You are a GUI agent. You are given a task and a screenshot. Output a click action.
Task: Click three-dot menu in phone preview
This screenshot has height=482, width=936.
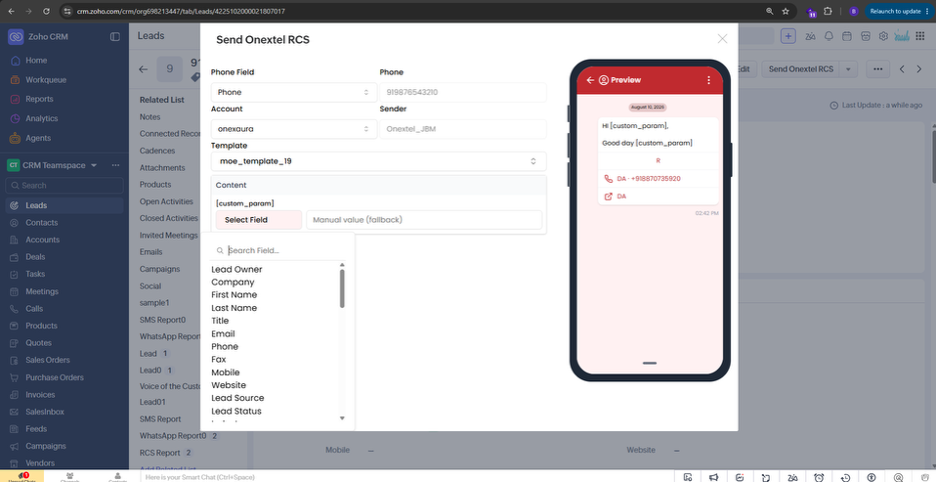pyautogui.click(x=709, y=80)
